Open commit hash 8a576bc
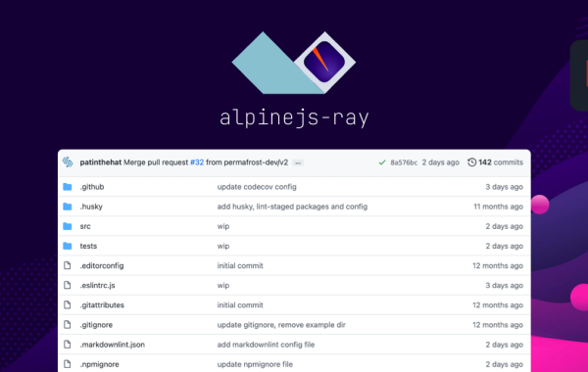 tap(404, 163)
